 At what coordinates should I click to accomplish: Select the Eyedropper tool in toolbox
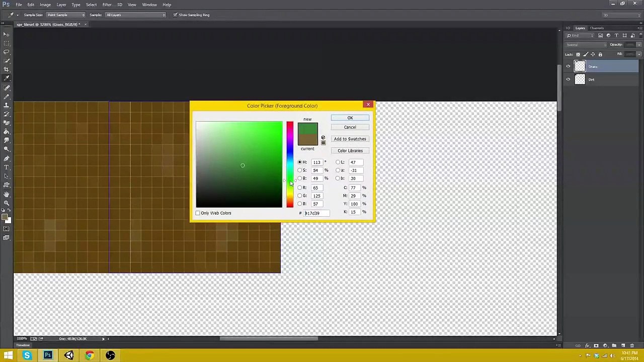point(7,78)
